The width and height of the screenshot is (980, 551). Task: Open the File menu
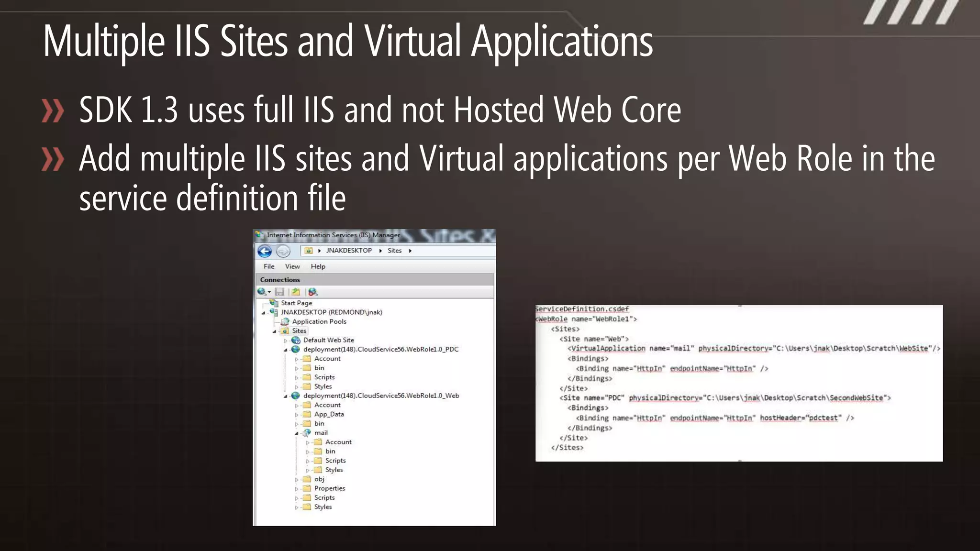pyautogui.click(x=269, y=266)
